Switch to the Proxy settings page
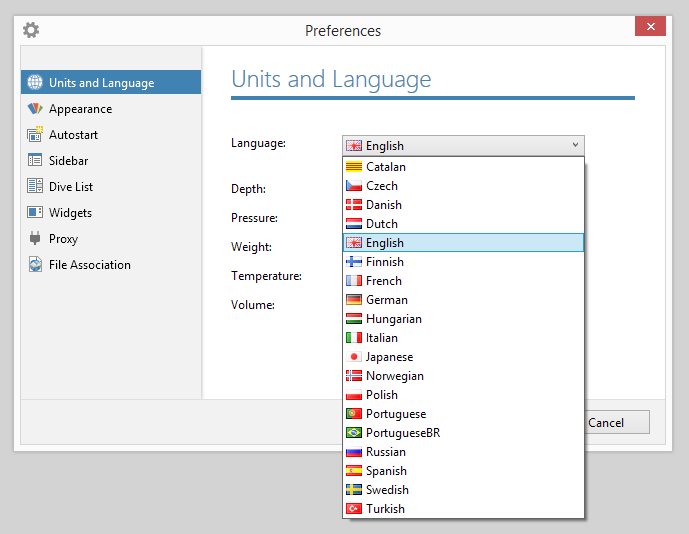 click(63, 239)
